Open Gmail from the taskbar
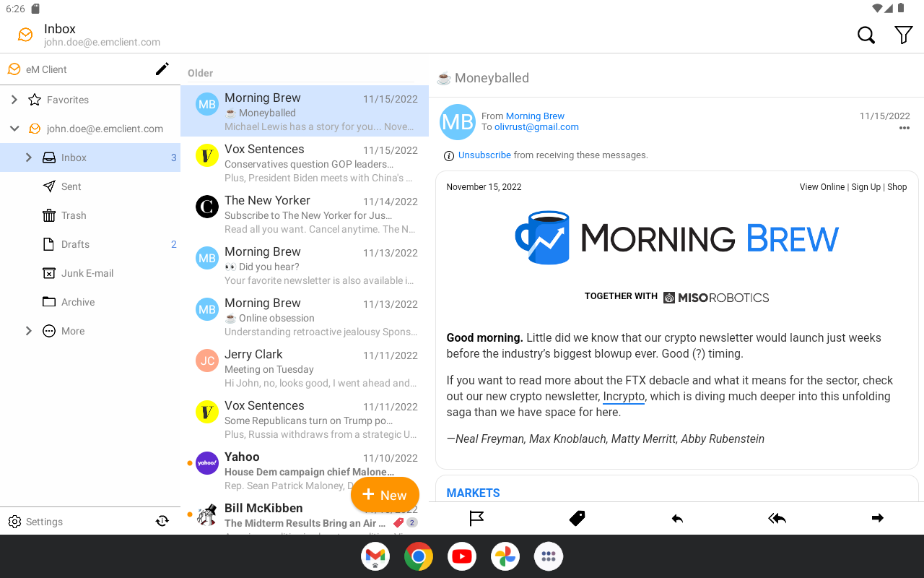 pyautogui.click(x=375, y=556)
